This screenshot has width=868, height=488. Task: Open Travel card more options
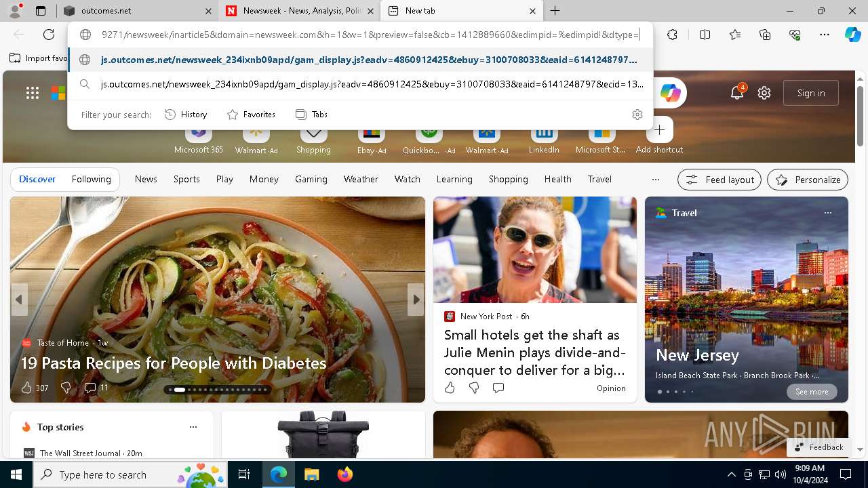click(827, 213)
